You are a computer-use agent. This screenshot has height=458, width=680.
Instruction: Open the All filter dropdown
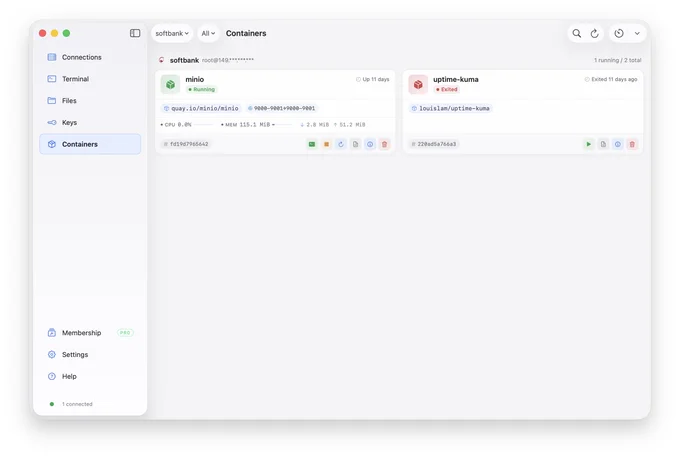(208, 33)
